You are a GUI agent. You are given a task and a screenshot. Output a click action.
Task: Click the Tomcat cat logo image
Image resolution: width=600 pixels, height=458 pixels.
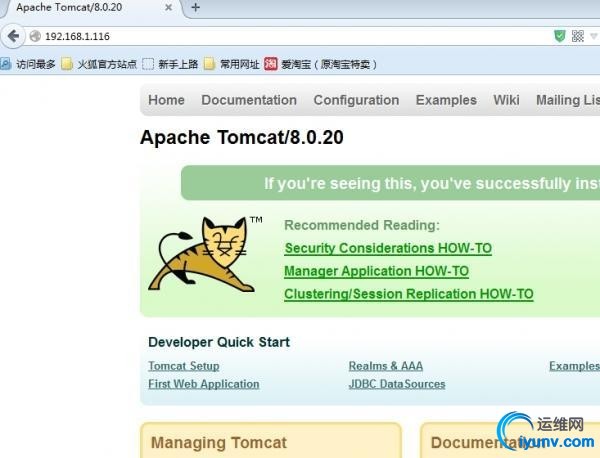tap(205, 254)
